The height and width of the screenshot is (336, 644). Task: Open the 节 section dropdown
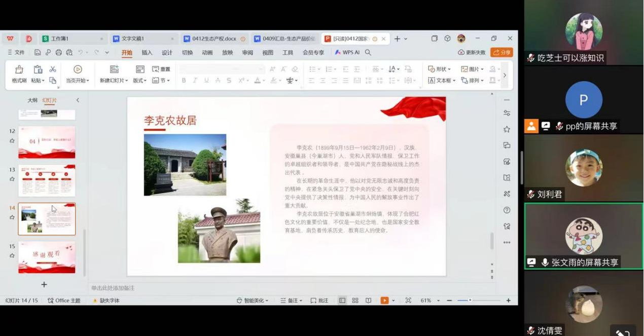161,81
